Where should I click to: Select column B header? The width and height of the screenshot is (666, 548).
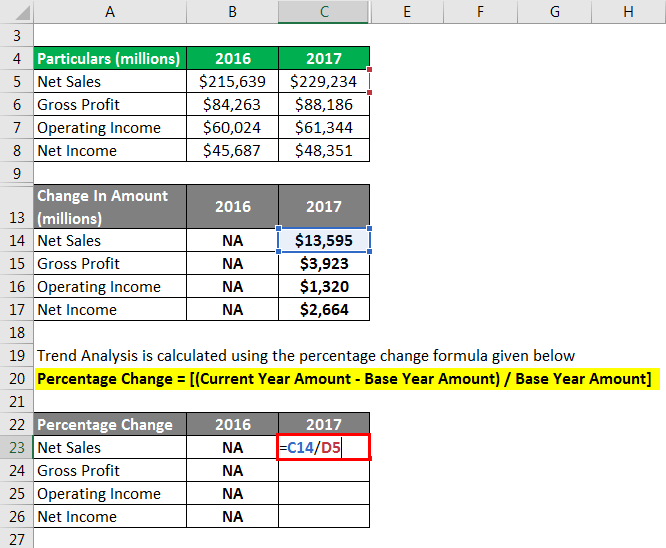232,11
